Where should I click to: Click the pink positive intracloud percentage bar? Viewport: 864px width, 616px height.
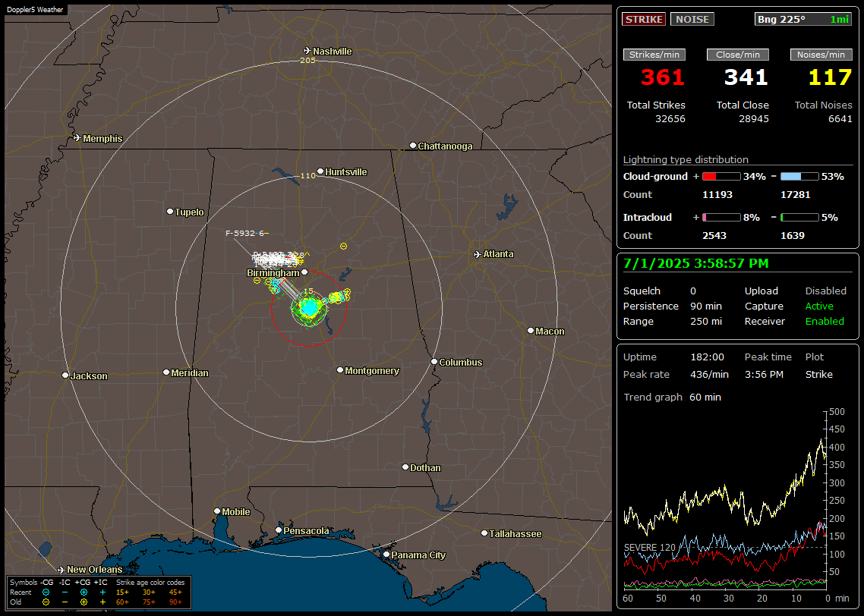pyautogui.click(x=721, y=218)
